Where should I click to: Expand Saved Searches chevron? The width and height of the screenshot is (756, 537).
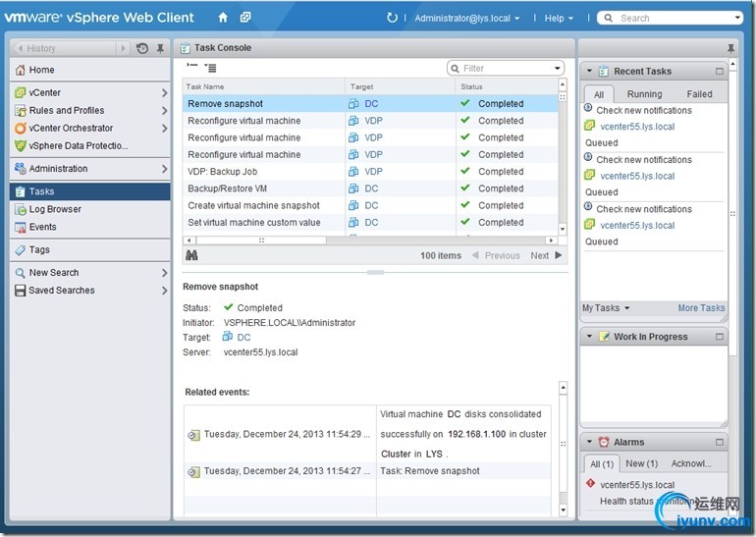point(164,291)
